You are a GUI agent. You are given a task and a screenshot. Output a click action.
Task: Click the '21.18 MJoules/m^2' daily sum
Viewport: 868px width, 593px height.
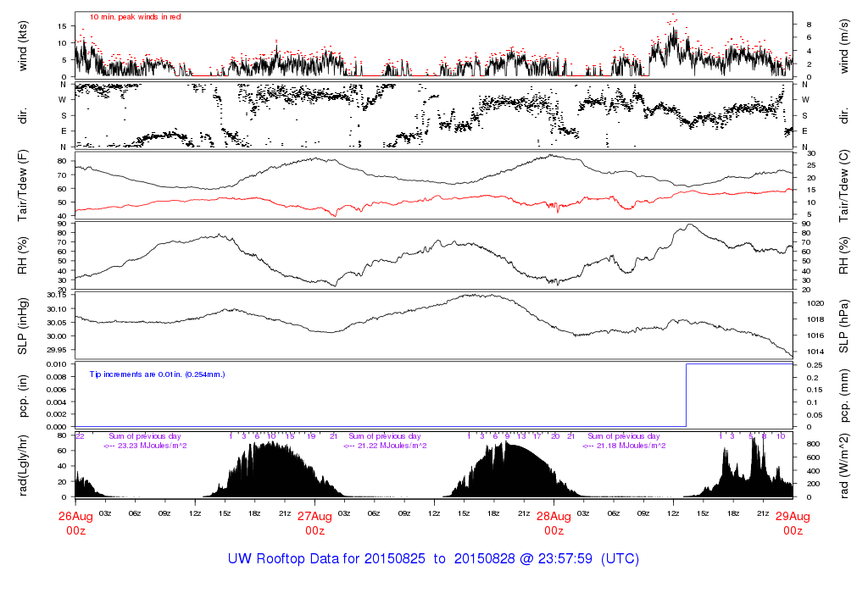coord(631,446)
